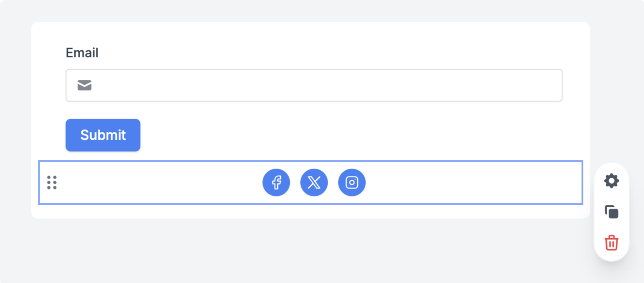
Task: Click the cog in the floating side toolbar
Action: coord(611,181)
